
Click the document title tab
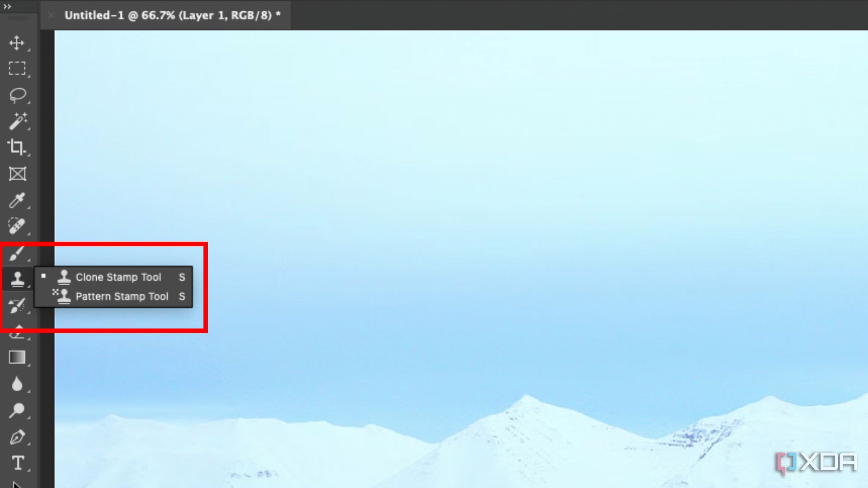coord(170,15)
